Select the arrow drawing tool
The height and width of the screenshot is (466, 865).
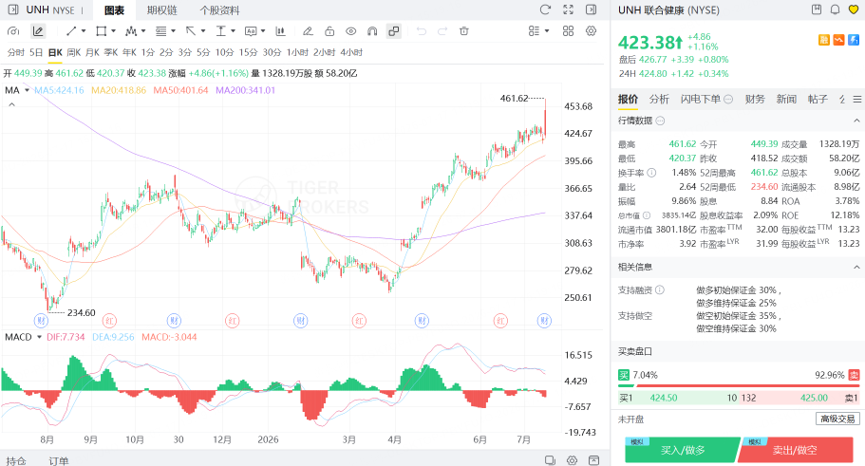pos(191,31)
